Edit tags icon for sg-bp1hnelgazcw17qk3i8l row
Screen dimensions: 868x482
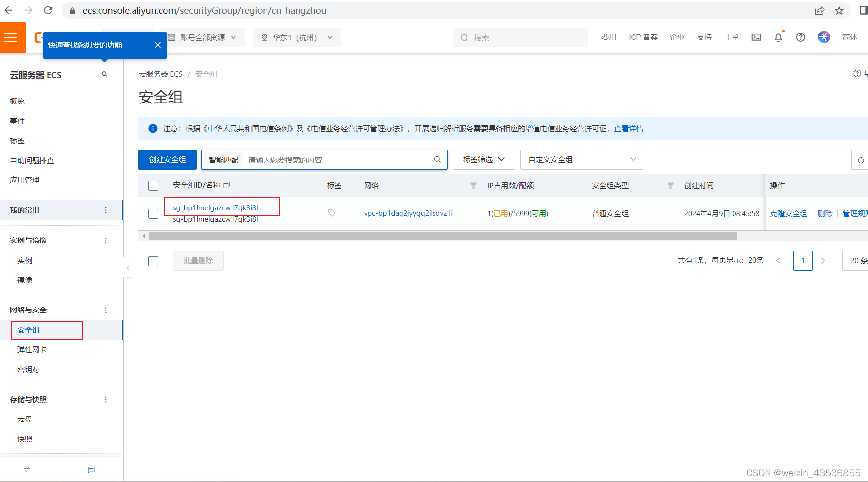tap(332, 213)
